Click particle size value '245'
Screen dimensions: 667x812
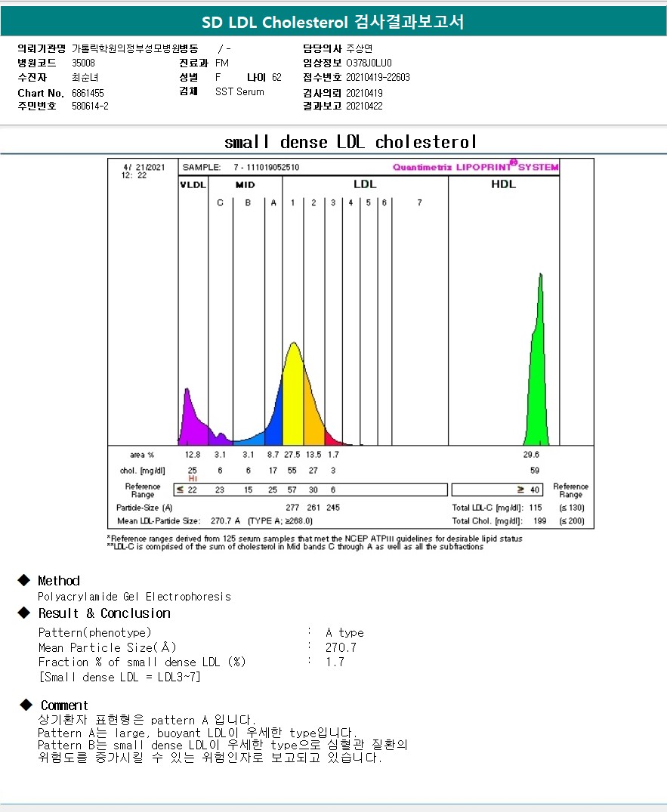click(x=333, y=508)
